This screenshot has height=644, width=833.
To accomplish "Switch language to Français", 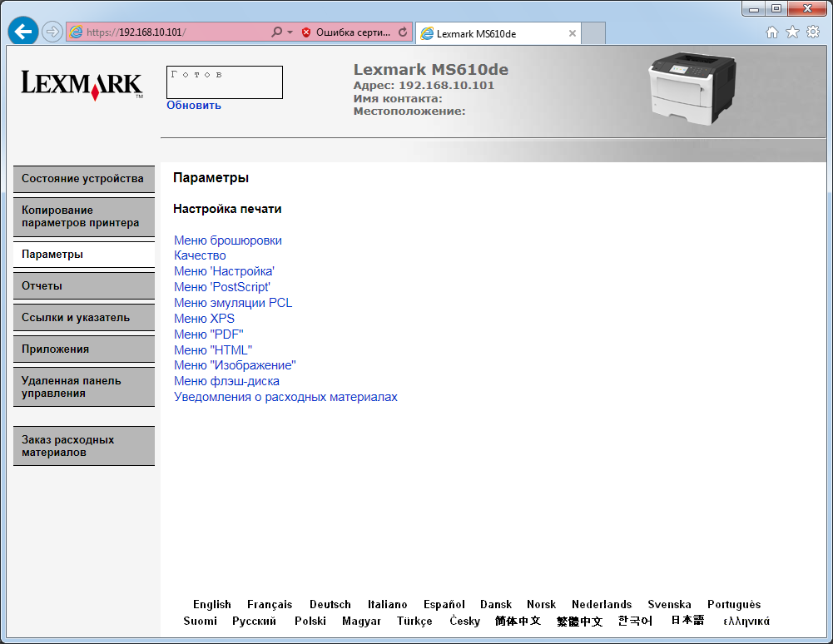I will (x=270, y=605).
